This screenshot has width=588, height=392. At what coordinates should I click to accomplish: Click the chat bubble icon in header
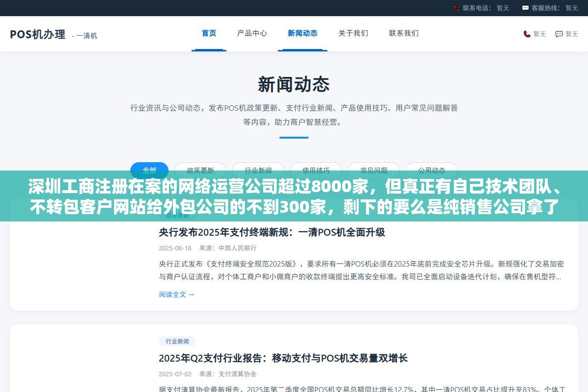point(559,34)
